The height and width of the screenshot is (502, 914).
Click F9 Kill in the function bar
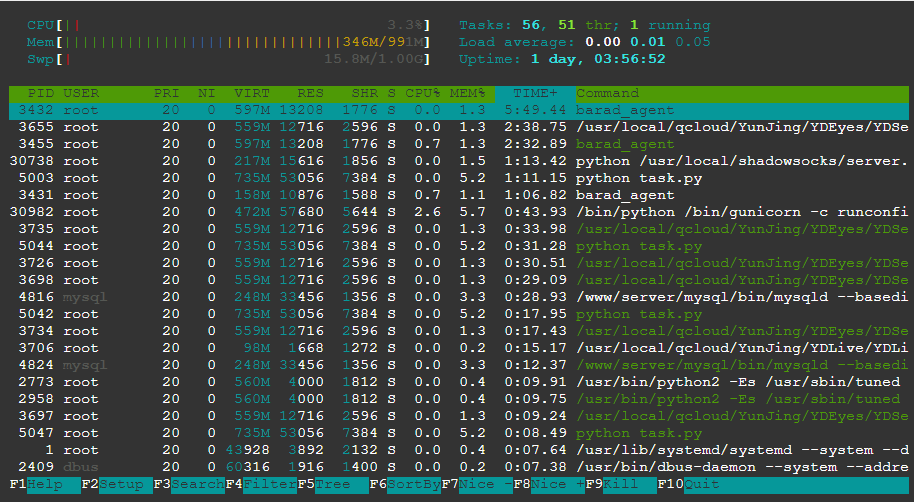pyautogui.click(x=621, y=485)
